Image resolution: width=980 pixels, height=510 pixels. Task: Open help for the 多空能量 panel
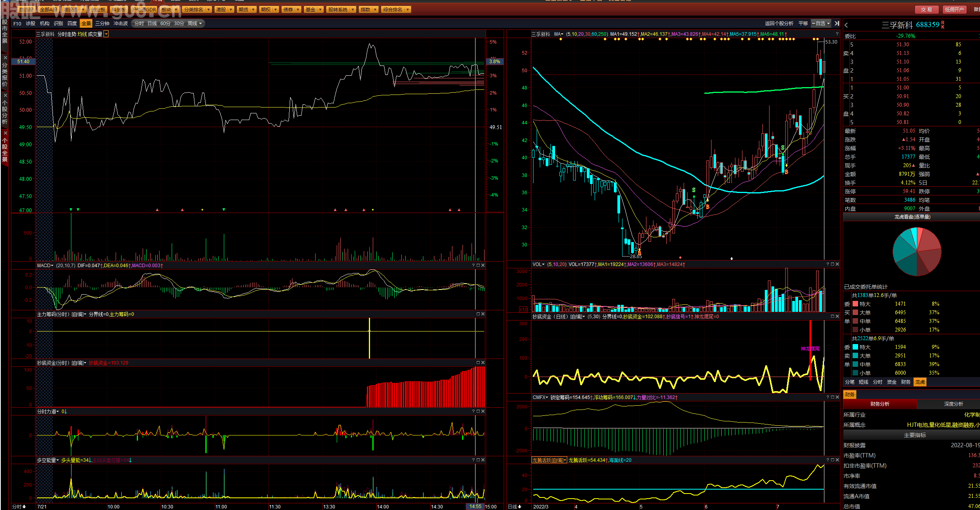coord(474,460)
